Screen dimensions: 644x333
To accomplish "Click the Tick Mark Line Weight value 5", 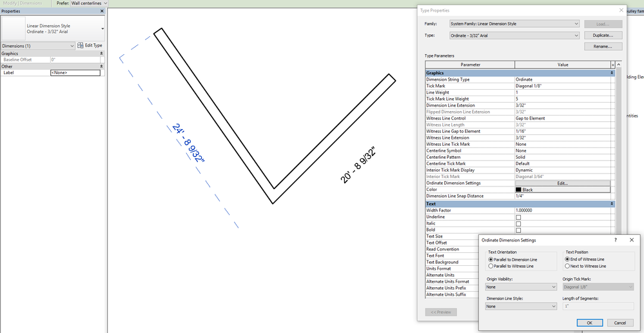I will (x=563, y=99).
